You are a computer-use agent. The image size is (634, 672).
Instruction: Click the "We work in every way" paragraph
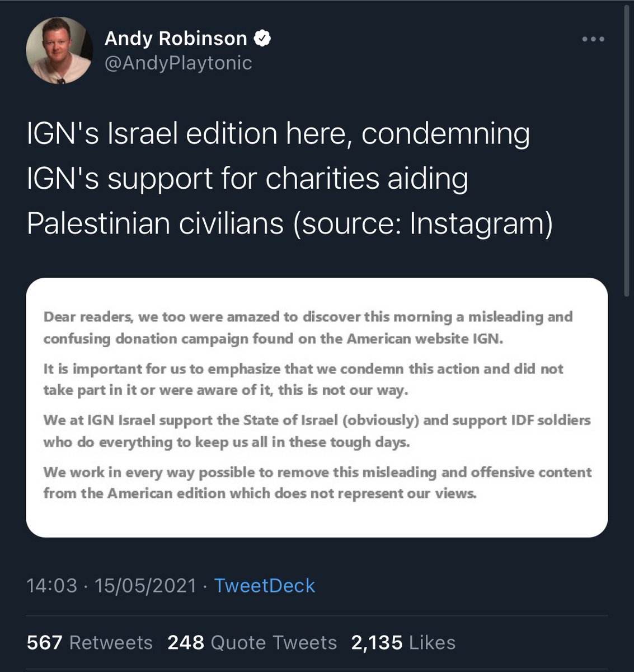click(317, 483)
